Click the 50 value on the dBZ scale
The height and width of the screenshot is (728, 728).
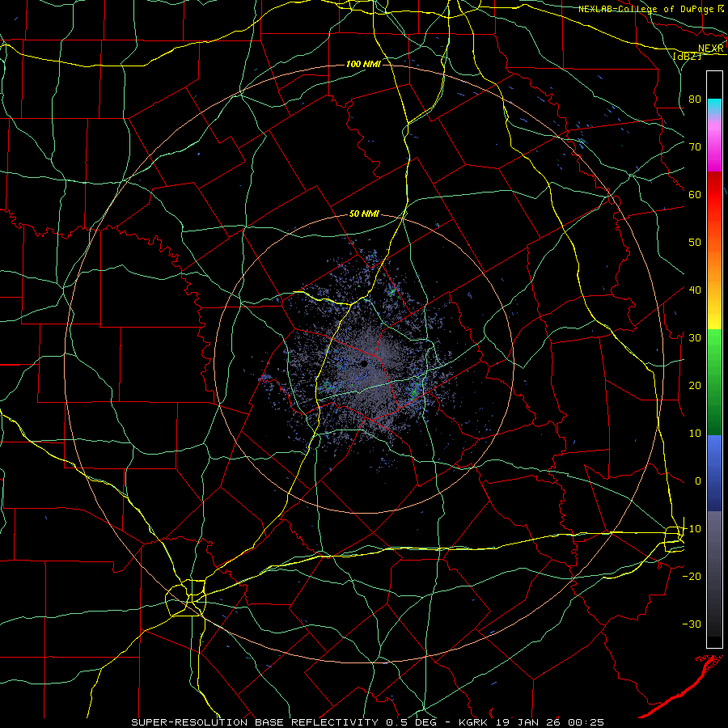[695, 243]
